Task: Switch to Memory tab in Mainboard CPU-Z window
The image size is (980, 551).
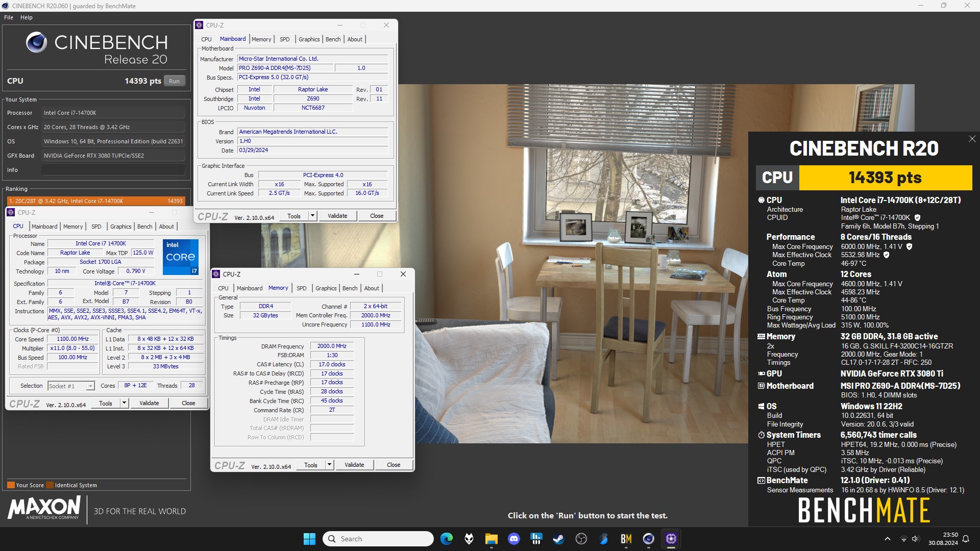Action: pos(261,39)
